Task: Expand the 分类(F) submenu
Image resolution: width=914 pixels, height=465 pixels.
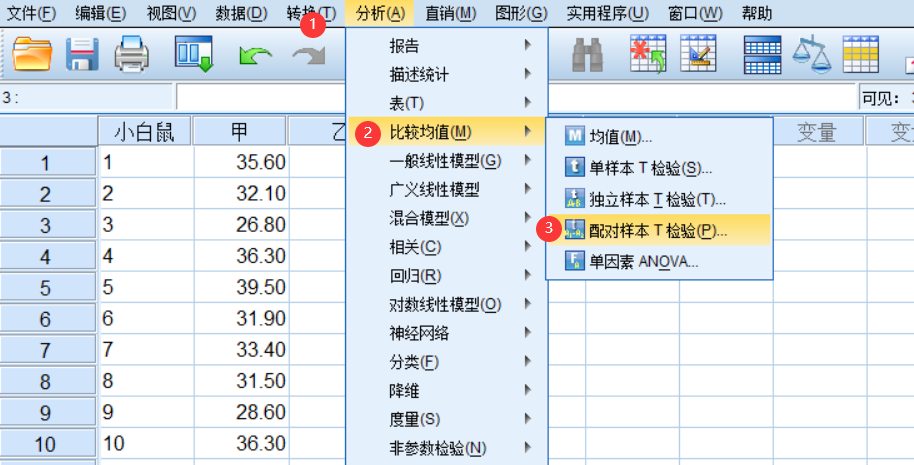Action: coord(447,362)
